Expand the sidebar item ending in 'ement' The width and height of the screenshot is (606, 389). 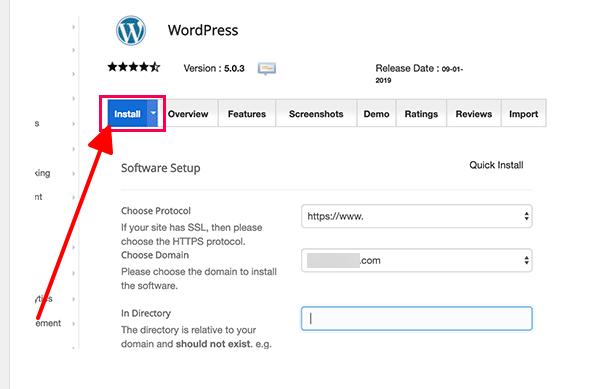coord(54,323)
